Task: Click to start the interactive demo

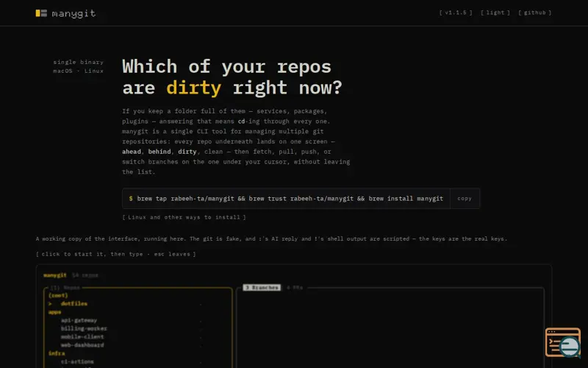Action: click(116, 254)
